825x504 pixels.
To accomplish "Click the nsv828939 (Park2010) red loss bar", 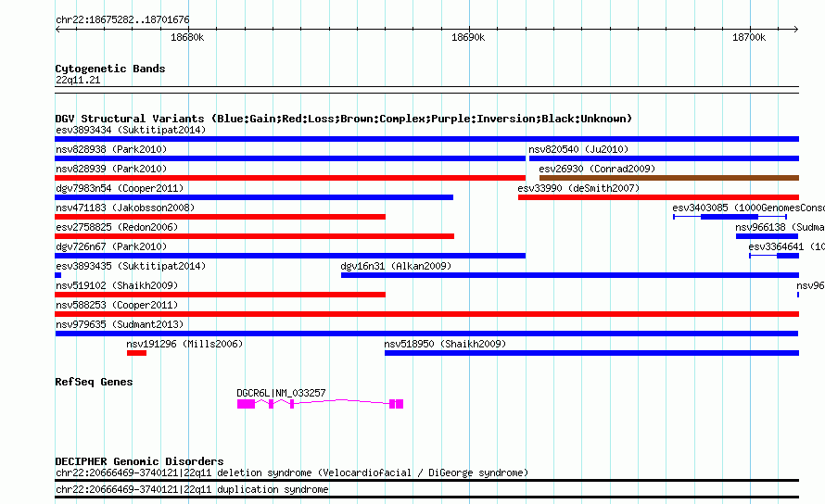I will click(290, 178).
